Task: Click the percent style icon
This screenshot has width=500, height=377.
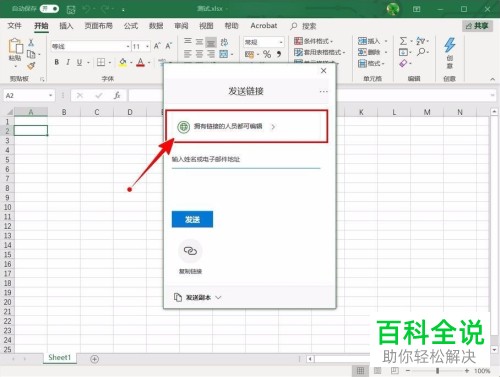Action: pyautogui.click(x=267, y=54)
